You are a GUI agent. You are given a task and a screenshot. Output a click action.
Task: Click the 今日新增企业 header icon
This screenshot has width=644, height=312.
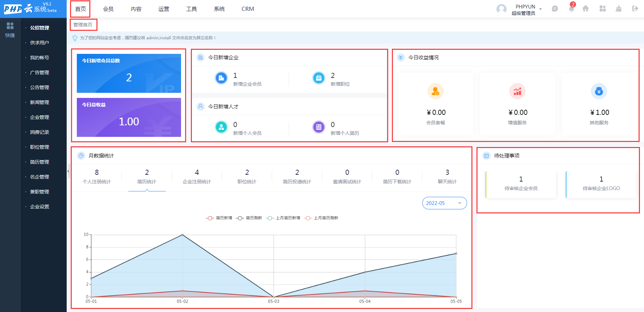[200, 58]
